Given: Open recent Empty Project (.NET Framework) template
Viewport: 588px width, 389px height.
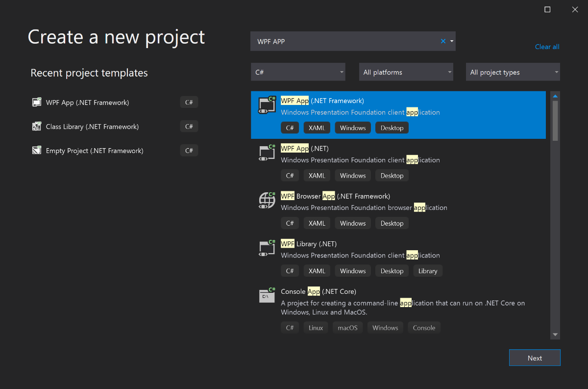Looking at the screenshot, I should click(115, 151).
